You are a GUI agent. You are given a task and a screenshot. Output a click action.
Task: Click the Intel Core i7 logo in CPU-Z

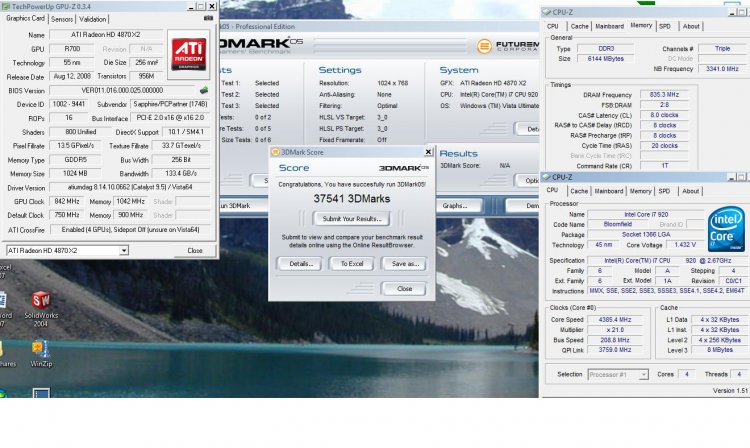726,229
